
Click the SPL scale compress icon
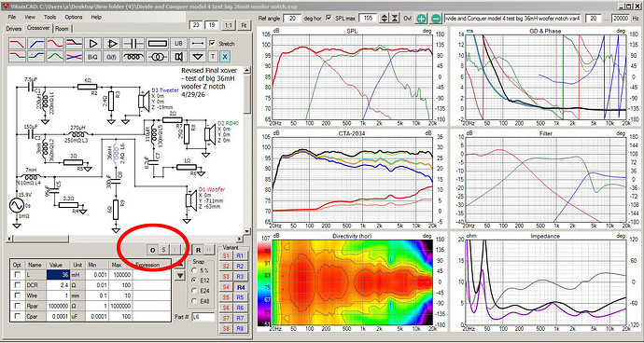click(x=394, y=18)
